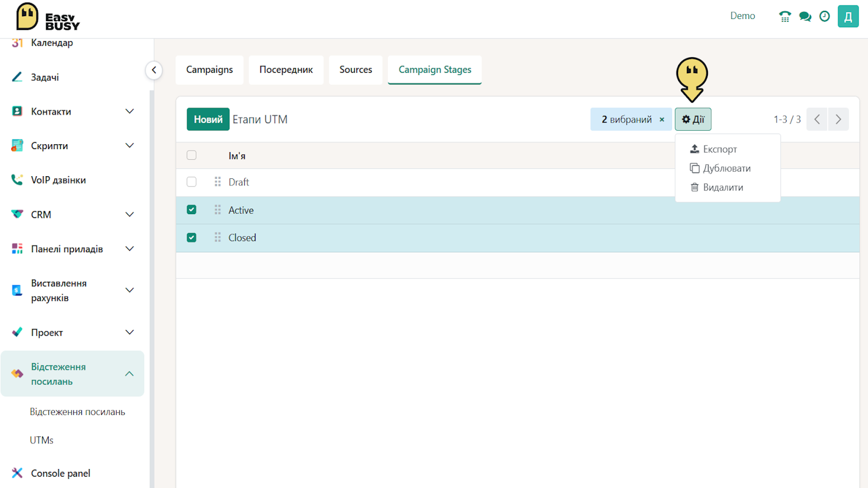This screenshot has height=488, width=868.
Task: Click the Новий button
Action: click(208, 119)
